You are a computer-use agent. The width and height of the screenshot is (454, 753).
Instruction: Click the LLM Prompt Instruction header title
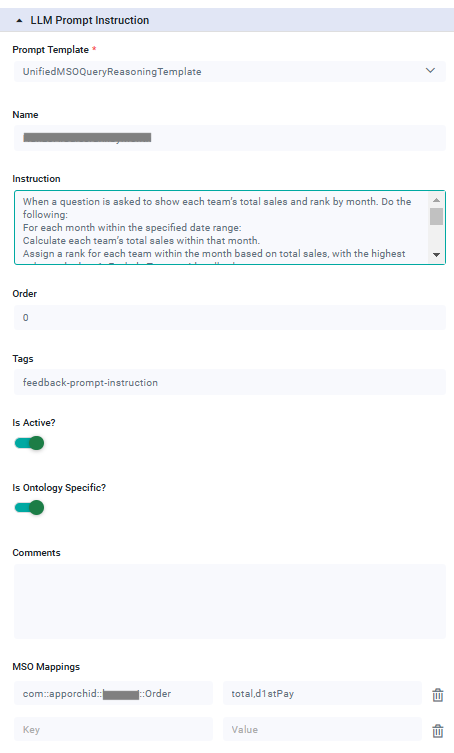[x=90, y=20]
